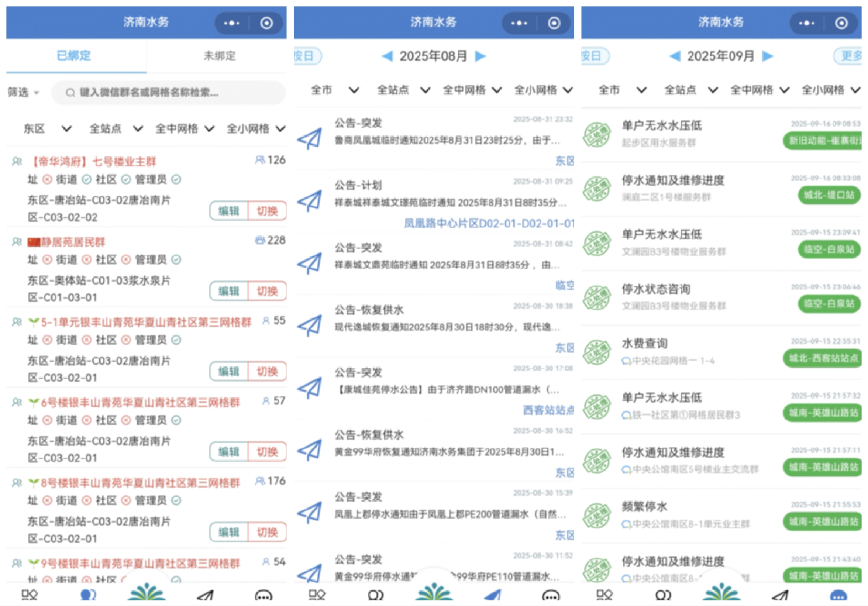Open the three-dot menu in the left panel header

point(231,23)
